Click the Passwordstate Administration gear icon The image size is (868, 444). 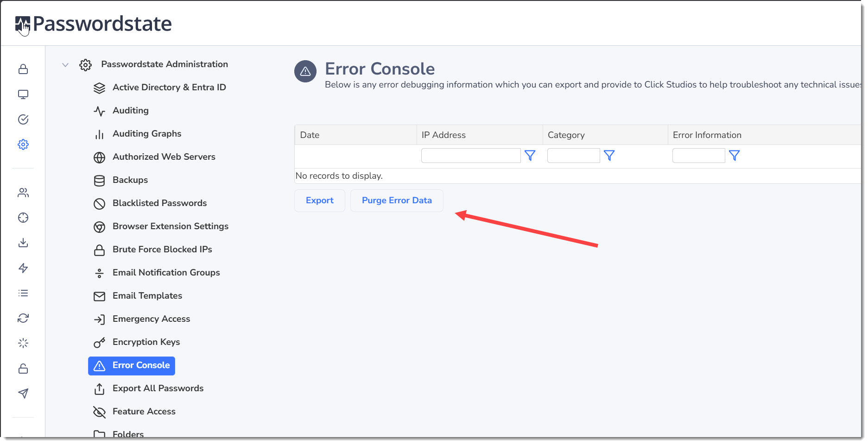[x=85, y=65]
